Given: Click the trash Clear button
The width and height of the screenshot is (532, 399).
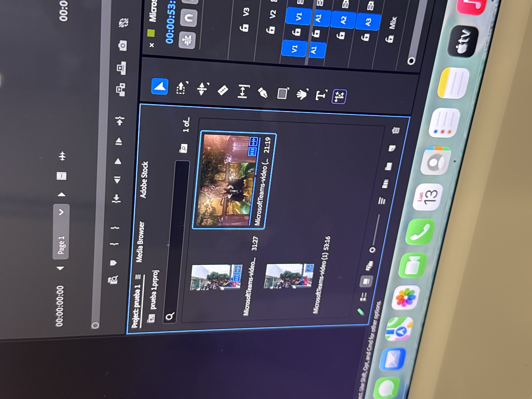Looking at the screenshot, I should coord(396,130).
